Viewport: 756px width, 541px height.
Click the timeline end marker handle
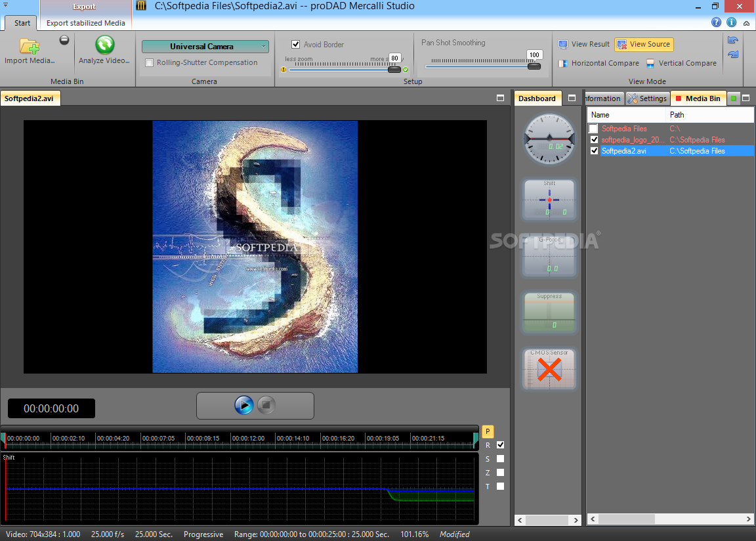pos(476,439)
